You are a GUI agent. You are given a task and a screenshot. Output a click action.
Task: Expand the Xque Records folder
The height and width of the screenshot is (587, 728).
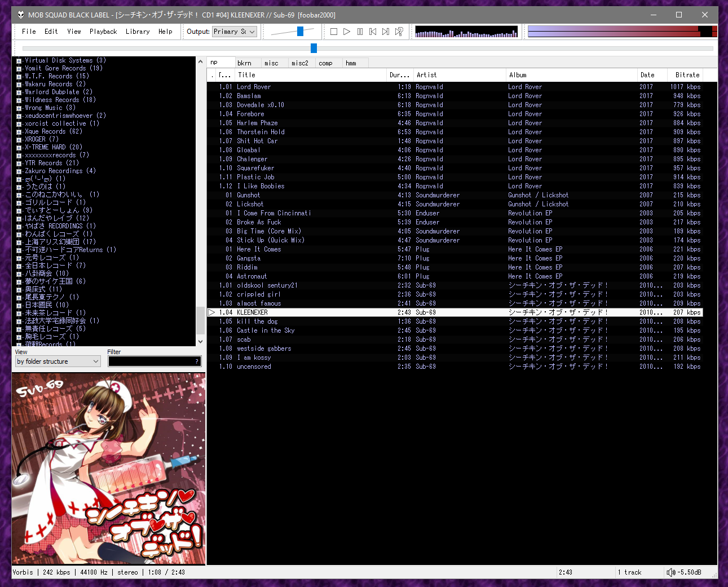coord(19,132)
